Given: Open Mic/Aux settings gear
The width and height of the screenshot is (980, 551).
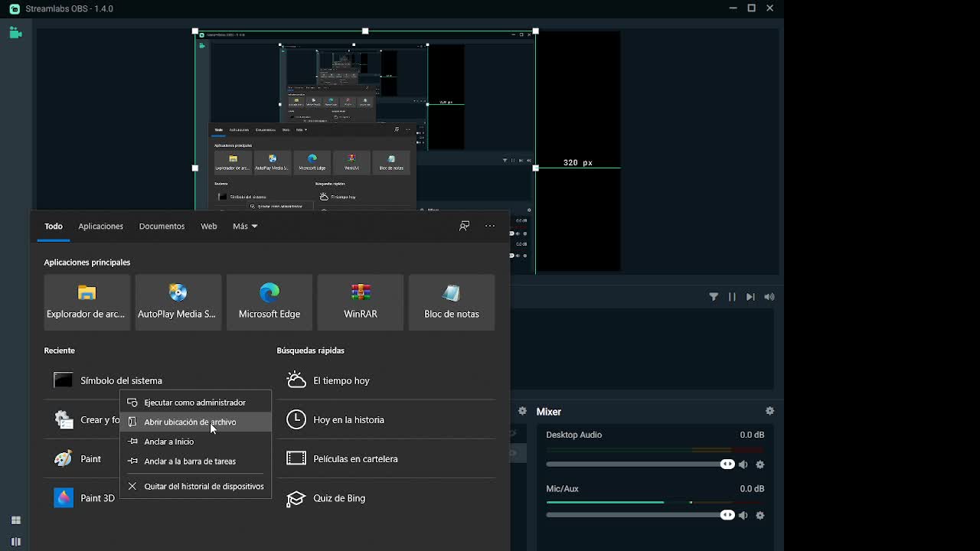Looking at the screenshot, I should pyautogui.click(x=760, y=515).
